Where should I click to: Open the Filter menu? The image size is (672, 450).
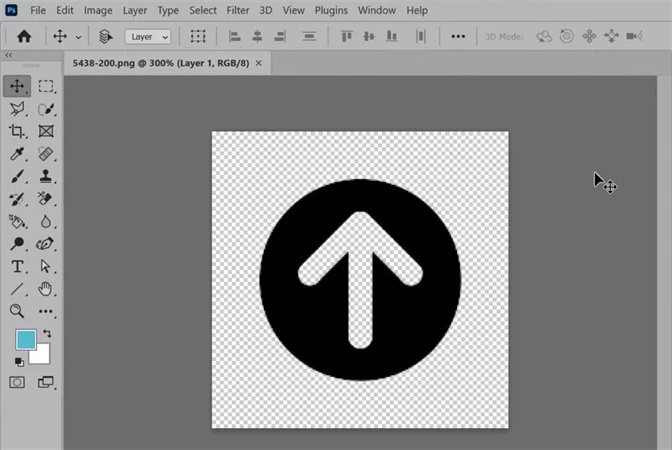[x=238, y=10]
